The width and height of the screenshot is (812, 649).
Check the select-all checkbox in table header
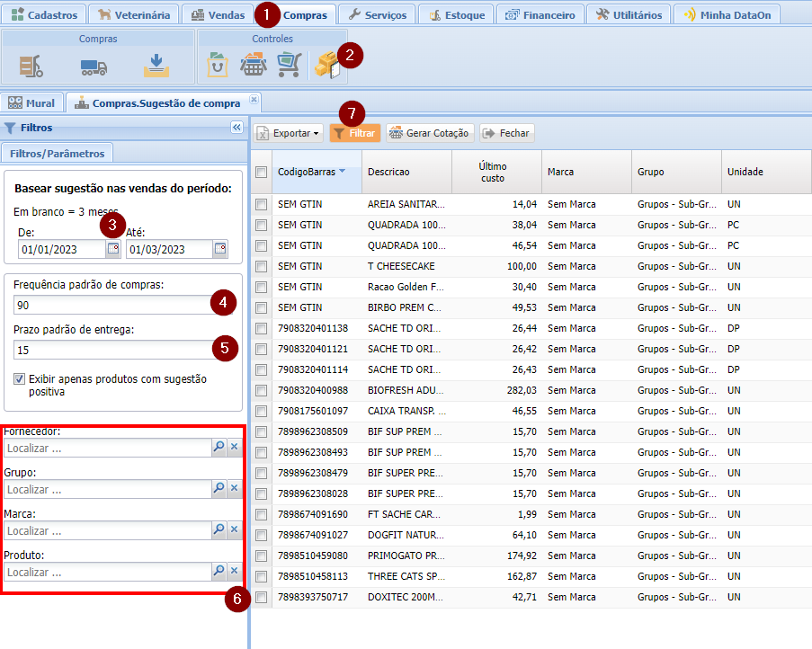pyautogui.click(x=261, y=172)
